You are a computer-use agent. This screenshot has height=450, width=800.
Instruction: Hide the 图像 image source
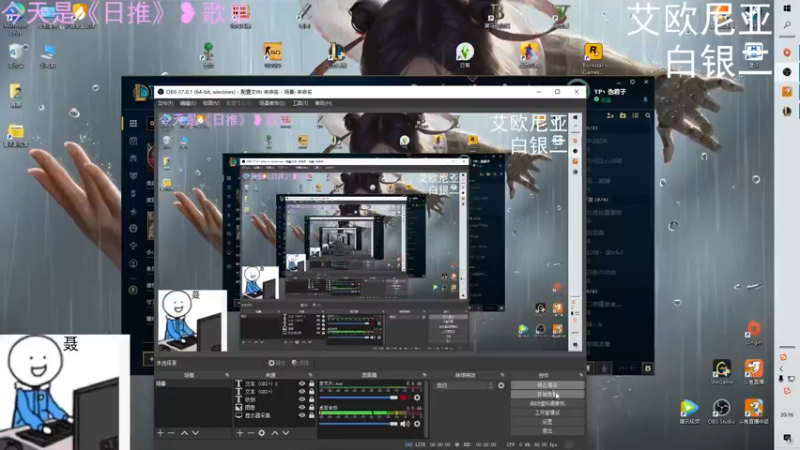click(x=302, y=407)
